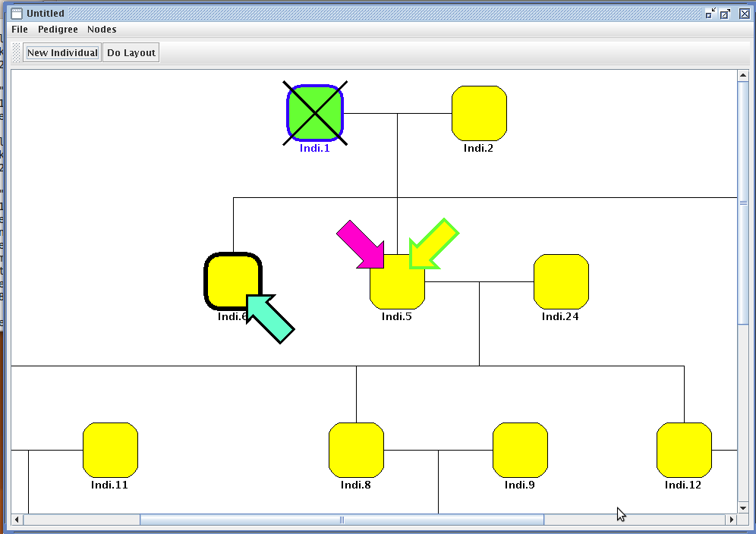Click the Indi.11 node
756x534 pixels.
click(110, 450)
